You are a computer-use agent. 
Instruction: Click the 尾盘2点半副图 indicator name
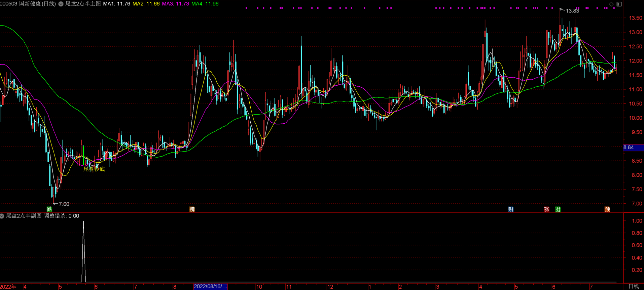[24, 216]
